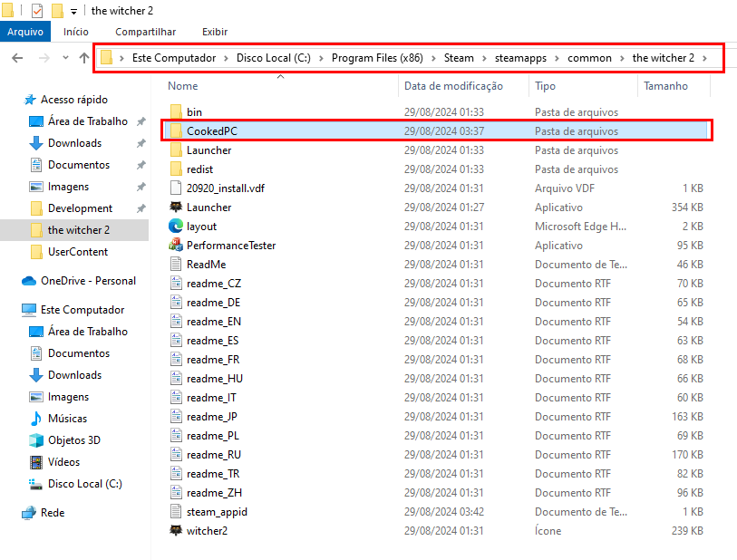Select the readme_DE file name
Image resolution: width=737 pixels, height=560 pixels.
[x=213, y=303]
